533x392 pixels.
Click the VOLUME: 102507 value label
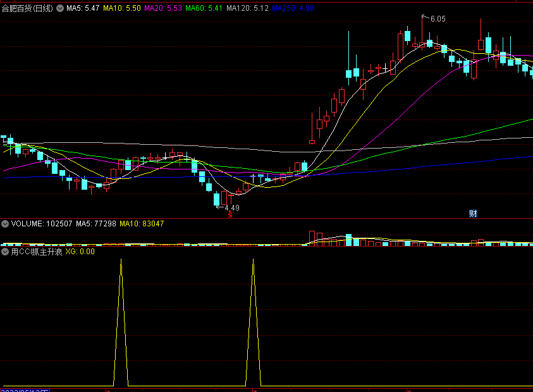(x=42, y=224)
